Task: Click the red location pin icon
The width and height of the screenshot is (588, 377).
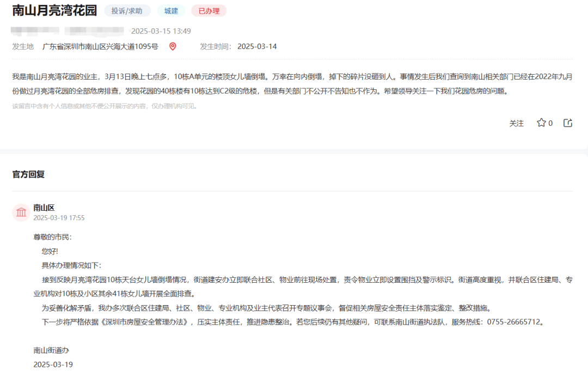Action: click(173, 46)
